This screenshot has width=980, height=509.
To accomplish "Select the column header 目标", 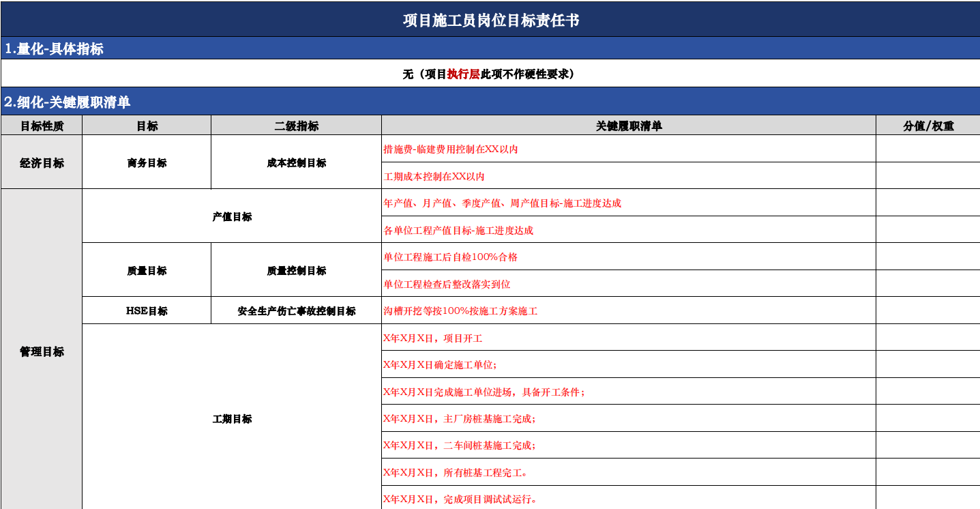I will (147, 126).
